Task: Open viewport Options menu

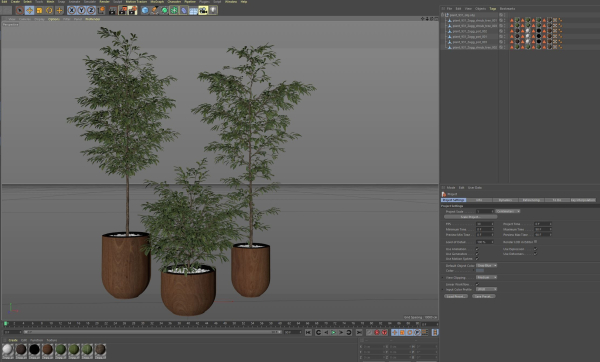Action: pos(54,19)
